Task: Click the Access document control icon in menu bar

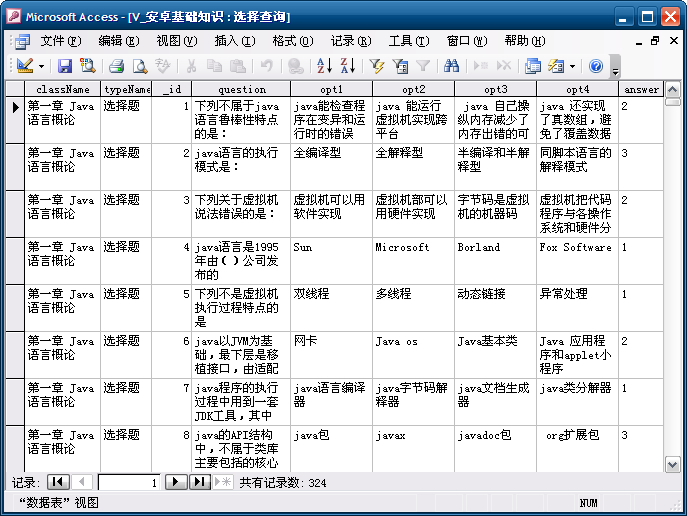Action: click(22, 41)
